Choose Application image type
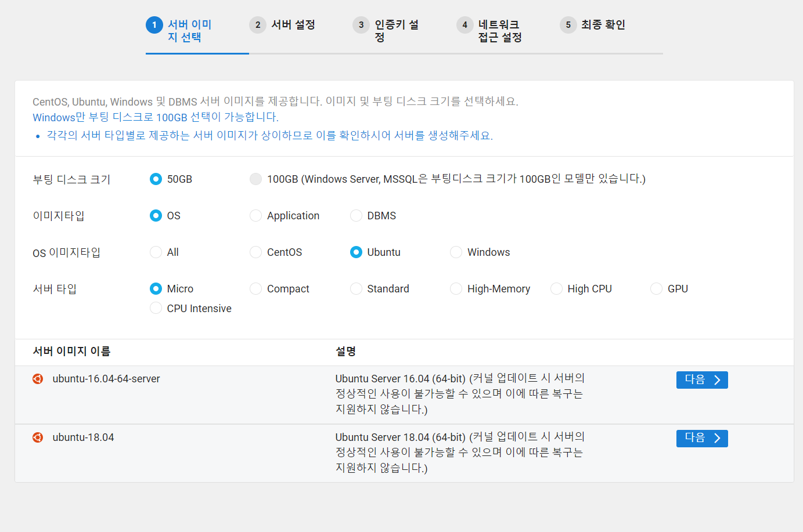This screenshot has height=532, width=803. coord(255,215)
